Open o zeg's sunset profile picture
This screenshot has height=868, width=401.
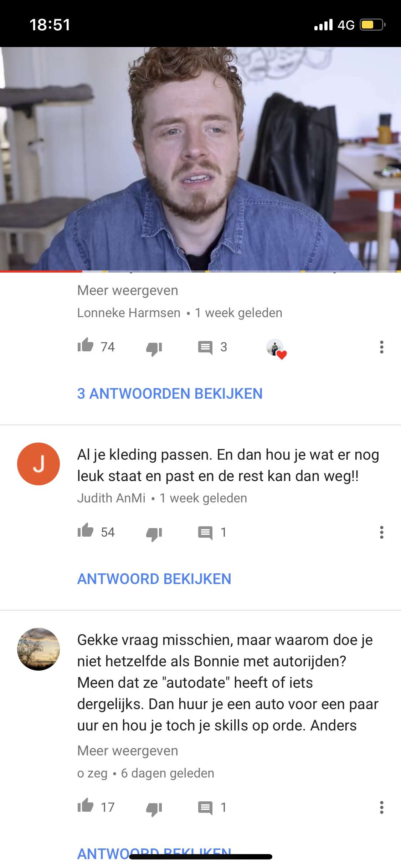point(38,649)
